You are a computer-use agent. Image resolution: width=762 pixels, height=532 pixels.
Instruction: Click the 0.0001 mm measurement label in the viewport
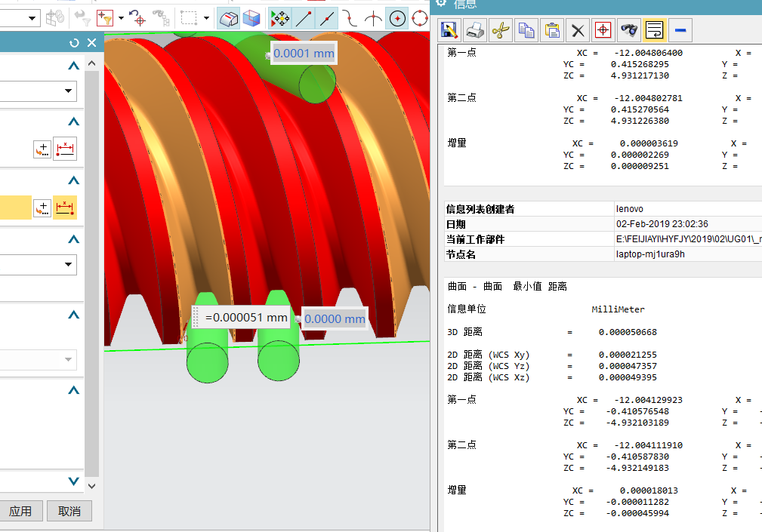click(x=304, y=53)
